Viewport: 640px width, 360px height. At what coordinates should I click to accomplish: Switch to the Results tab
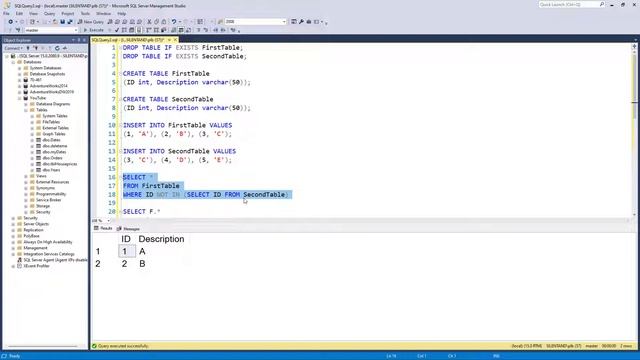pos(103,229)
